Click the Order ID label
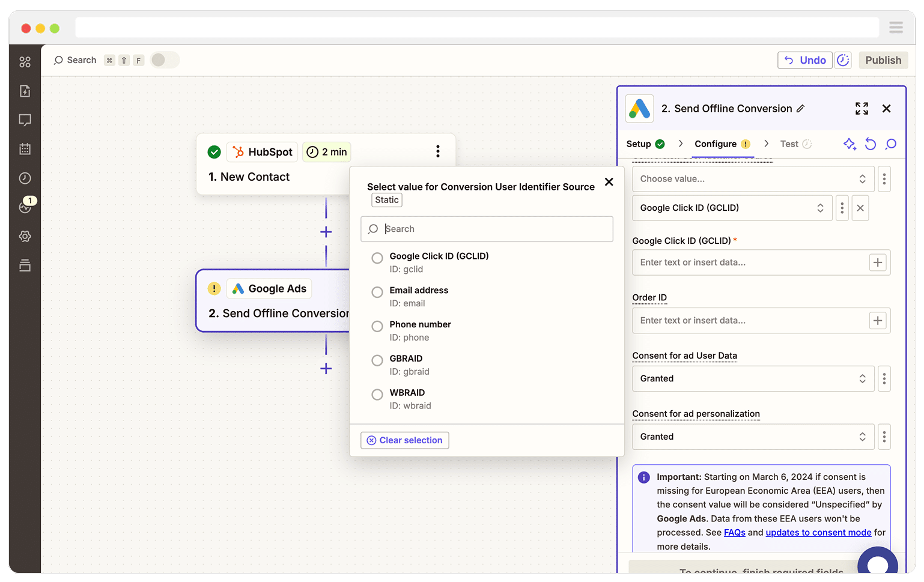The height and width of the screenshot is (582, 924). coord(649,297)
